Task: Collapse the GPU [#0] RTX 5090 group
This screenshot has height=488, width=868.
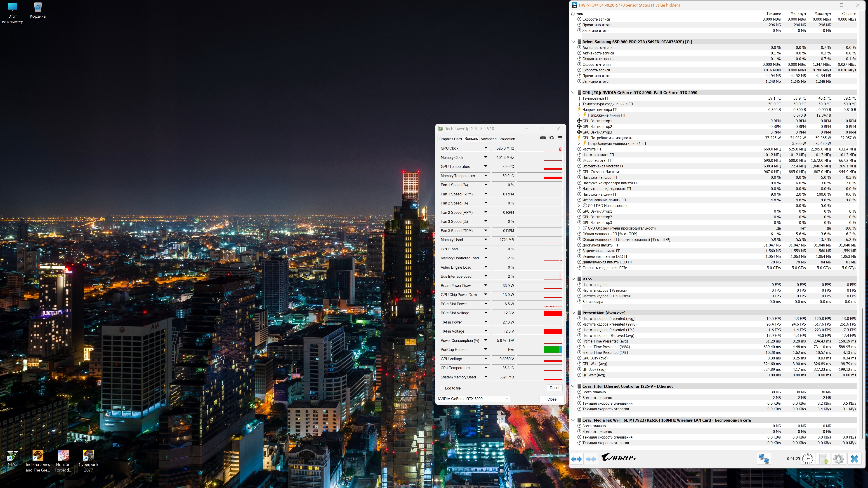Action: pyautogui.click(x=573, y=93)
